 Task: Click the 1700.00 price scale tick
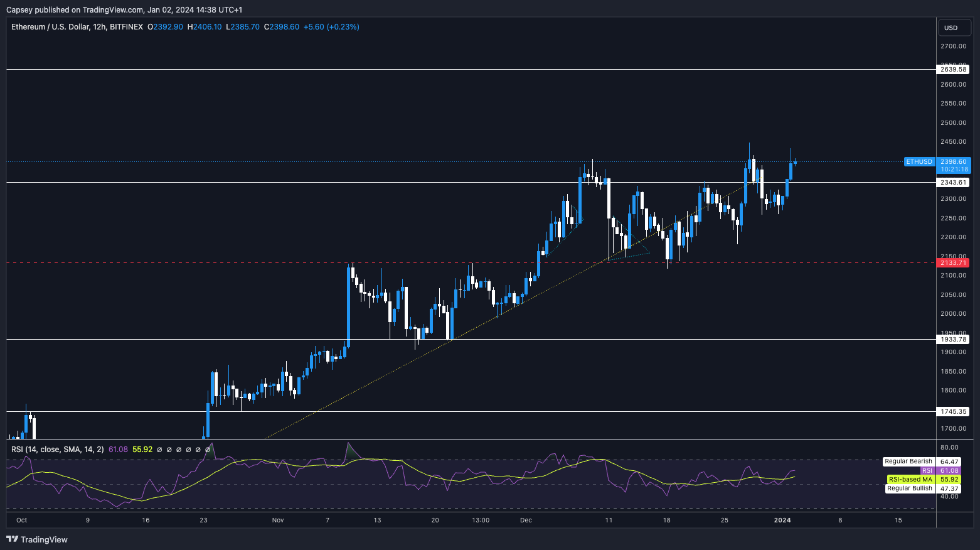coord(953,429)
